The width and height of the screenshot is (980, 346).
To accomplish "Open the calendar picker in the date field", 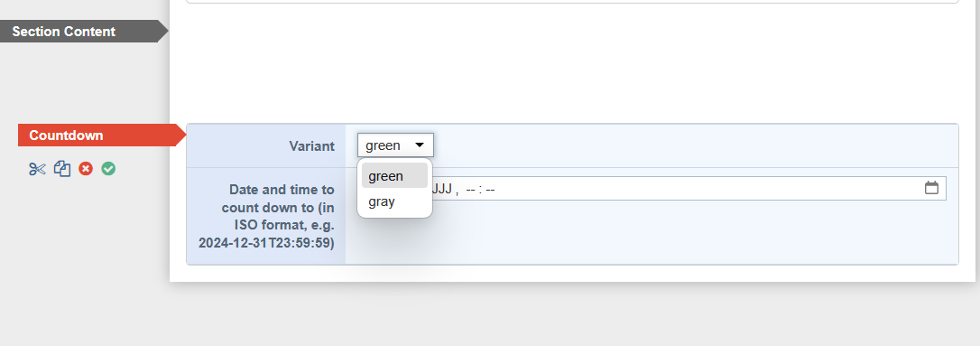I will tap(931, 188).
